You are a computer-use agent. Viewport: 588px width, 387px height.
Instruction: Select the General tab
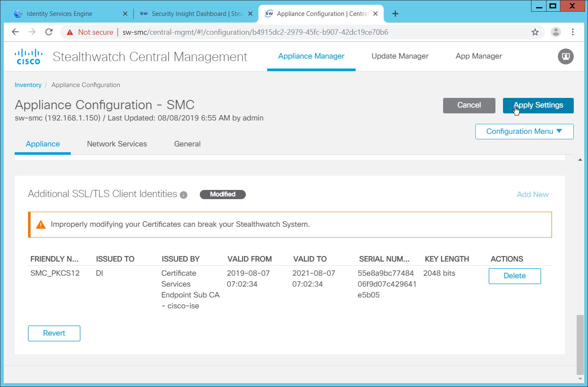point(187,144)
